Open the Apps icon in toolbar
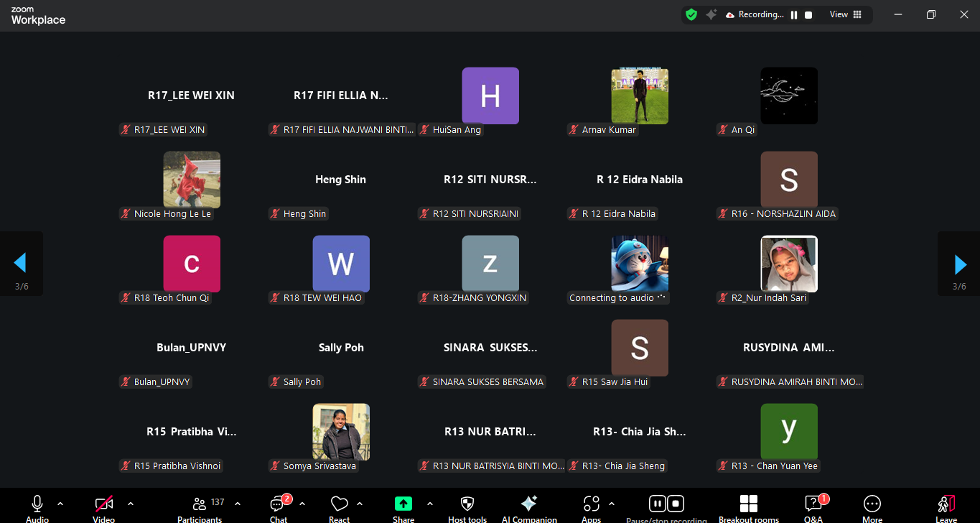This screenshot has height=523, width=980. pyautogui.click(x=591, y=504)
